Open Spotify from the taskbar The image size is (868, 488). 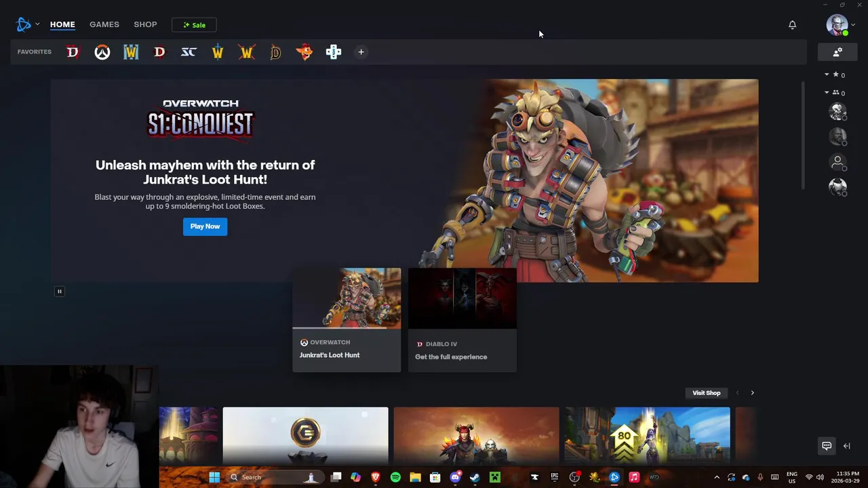coord(395,477)
